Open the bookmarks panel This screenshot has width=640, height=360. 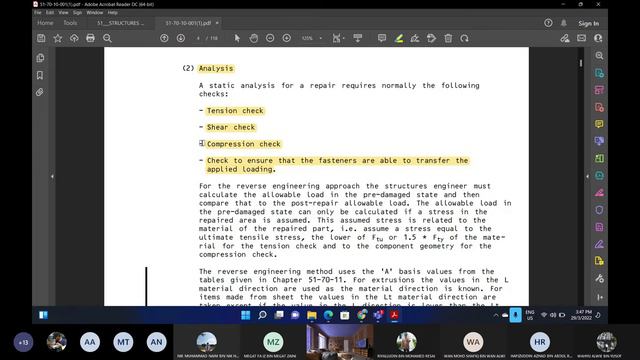point(40,75)
